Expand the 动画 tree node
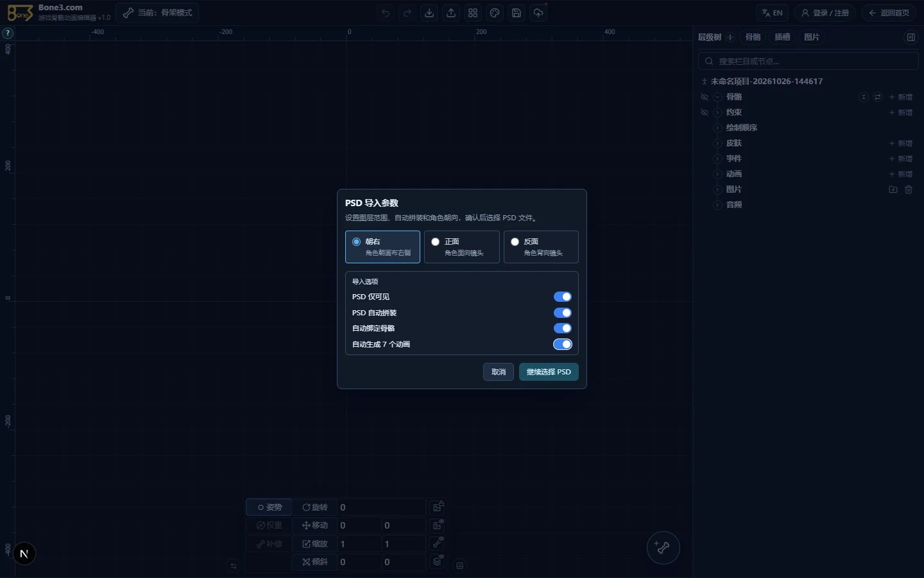This screenshot has width=924, height=578. tap(717, 174)
